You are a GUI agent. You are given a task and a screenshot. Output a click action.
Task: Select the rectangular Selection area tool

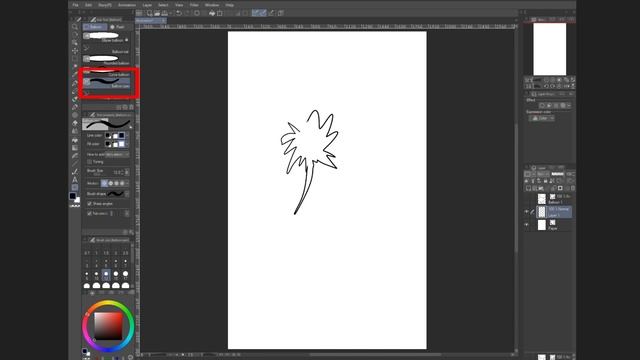(75, 59)
